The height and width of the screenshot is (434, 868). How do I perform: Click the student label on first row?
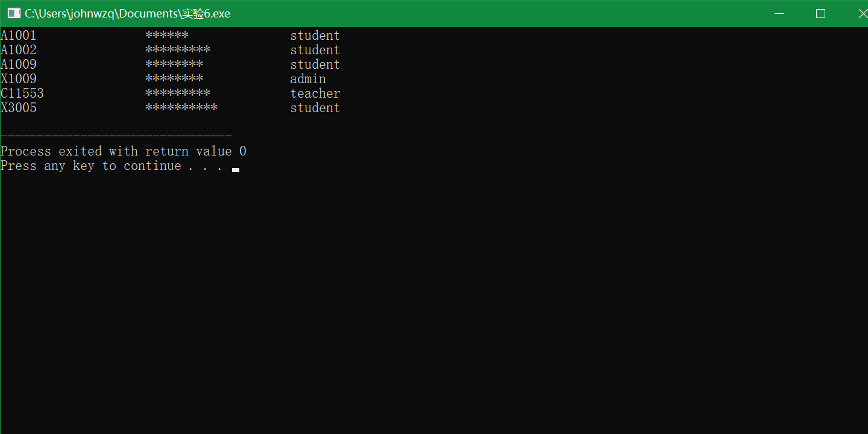click(315, 35)
